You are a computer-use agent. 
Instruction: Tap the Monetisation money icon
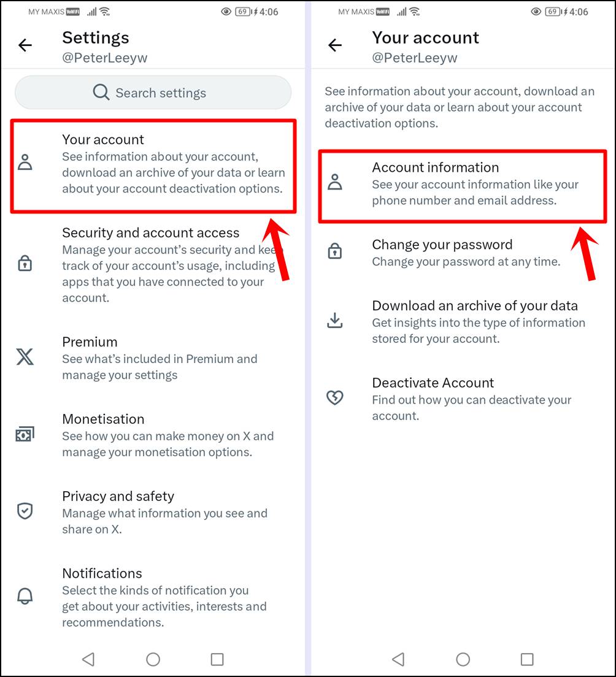click(x=25, y=434)
